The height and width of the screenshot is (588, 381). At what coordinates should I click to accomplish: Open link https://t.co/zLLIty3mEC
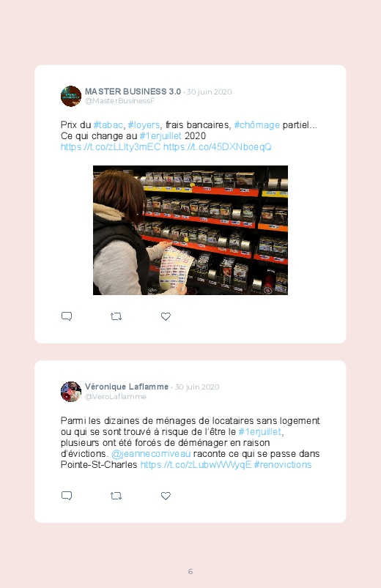(111, 146)
